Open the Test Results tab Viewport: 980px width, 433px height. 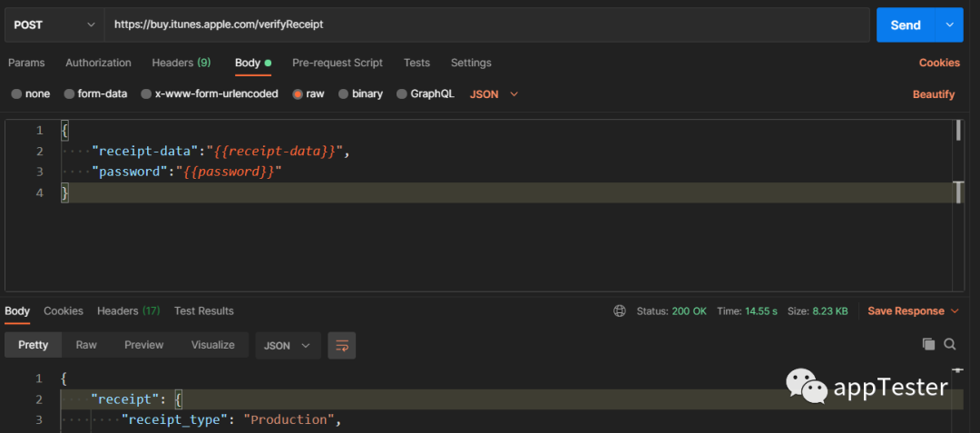tap(204, 310)
